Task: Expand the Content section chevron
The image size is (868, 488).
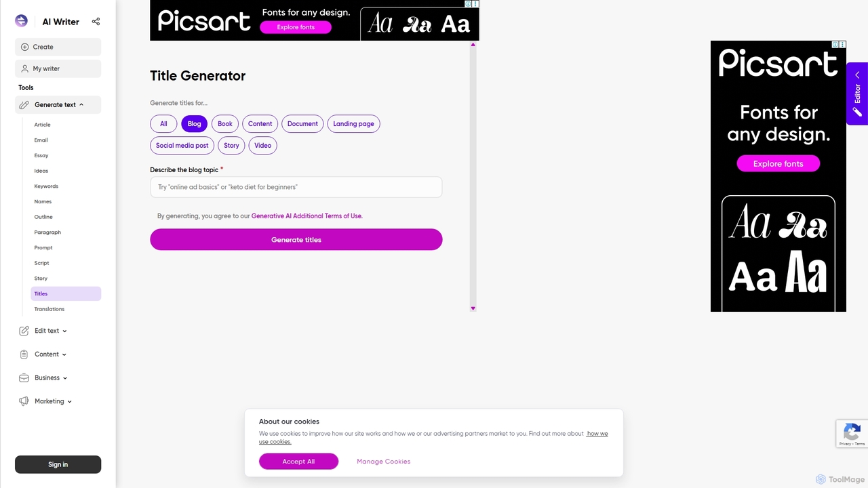Action: [x=64, y=354]
